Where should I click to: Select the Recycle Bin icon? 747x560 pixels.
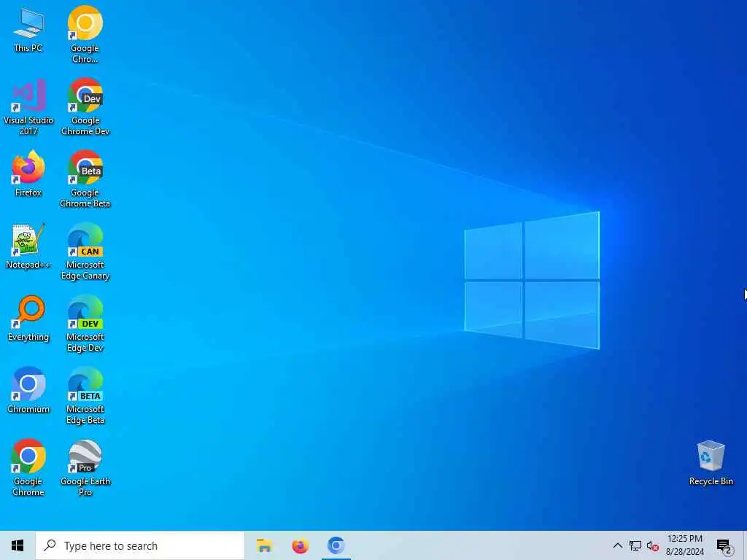[x=711, y=463]
